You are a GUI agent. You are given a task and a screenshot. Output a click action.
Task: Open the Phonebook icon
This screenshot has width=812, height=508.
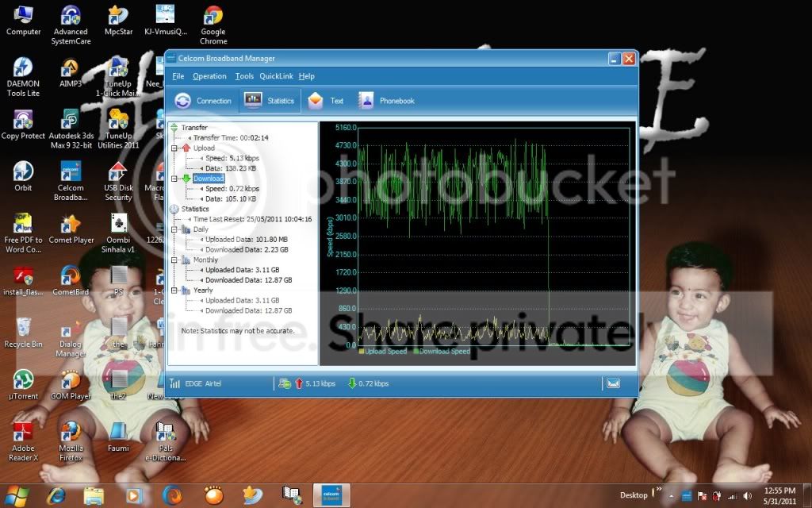click(x=366, y=101)
